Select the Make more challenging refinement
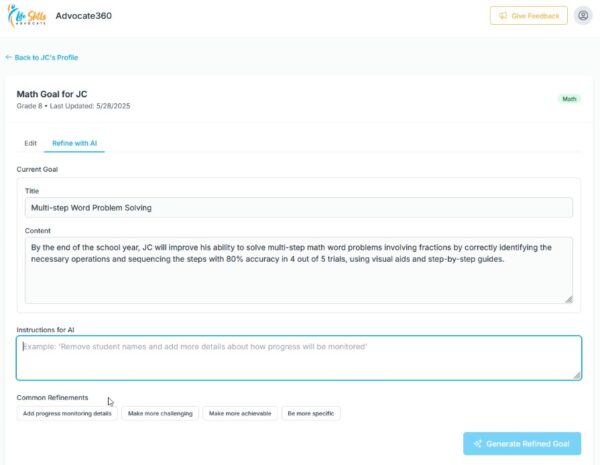The height and width of the screenshot is (465, 600). point(159,413)
